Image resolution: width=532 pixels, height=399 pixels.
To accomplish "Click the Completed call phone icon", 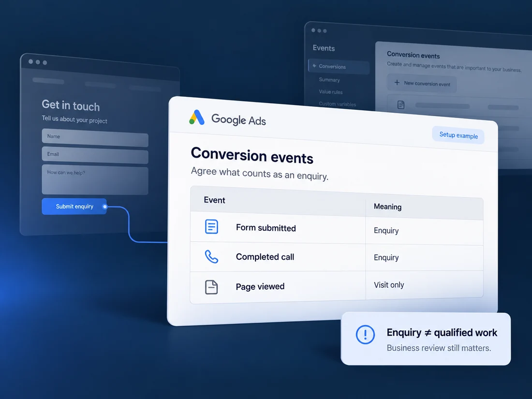I will point(211,257).
